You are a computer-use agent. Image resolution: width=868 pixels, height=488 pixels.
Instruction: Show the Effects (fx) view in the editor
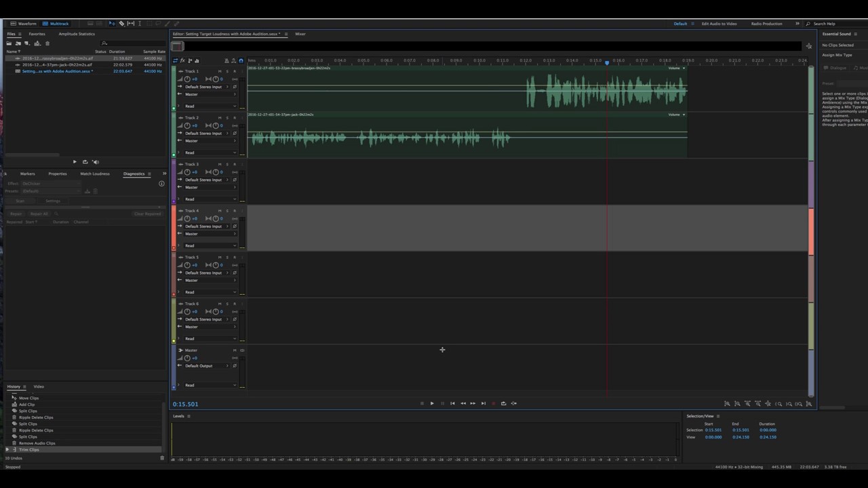[x=182, y=60]
